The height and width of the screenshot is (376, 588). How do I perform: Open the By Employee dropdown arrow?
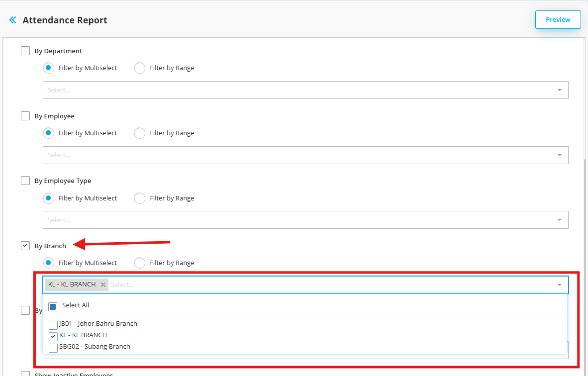(x=560, y=155)
